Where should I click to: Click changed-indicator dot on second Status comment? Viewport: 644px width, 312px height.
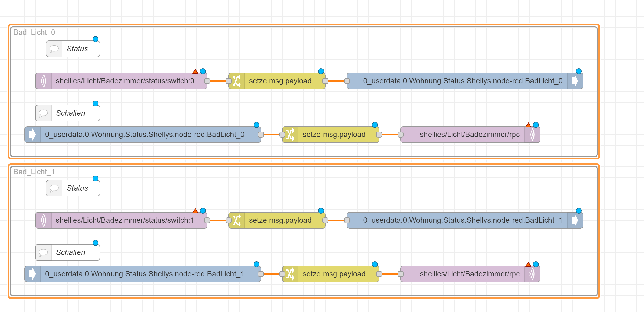pos(96,179)
